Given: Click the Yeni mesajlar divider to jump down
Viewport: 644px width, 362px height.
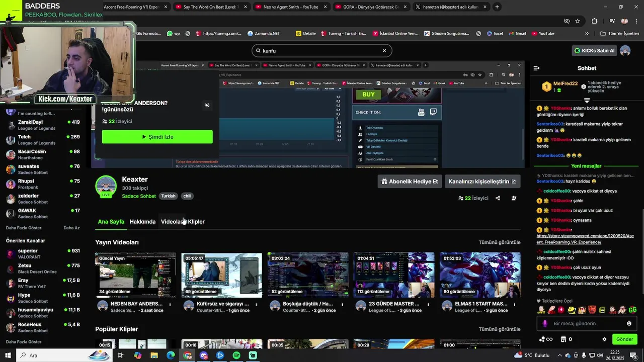Looking at the screenshot, I should (586, 166).
